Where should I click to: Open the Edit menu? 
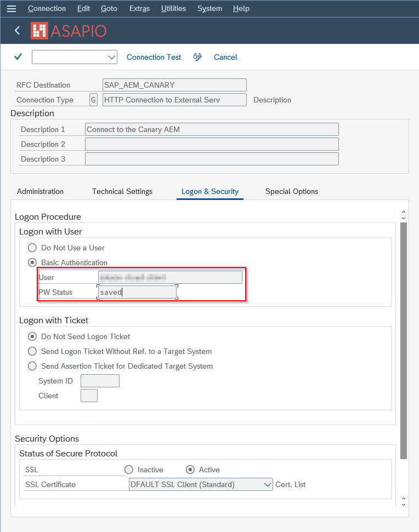tap(83, 8)
